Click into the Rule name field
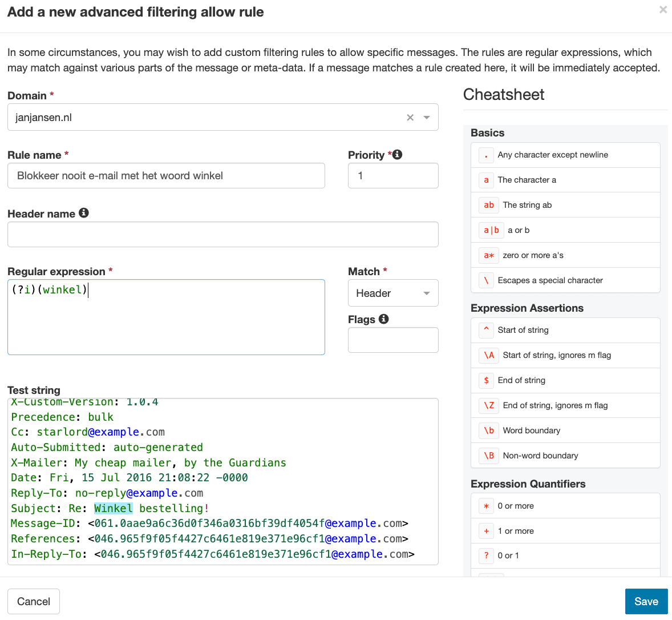672x620 pixels. coord(166,176)
